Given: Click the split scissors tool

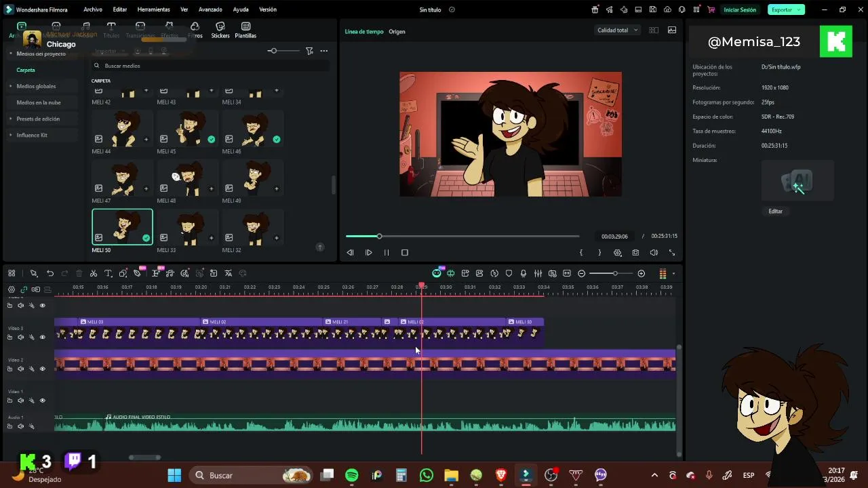Looking at the screenshot, I should coord(94,273).
